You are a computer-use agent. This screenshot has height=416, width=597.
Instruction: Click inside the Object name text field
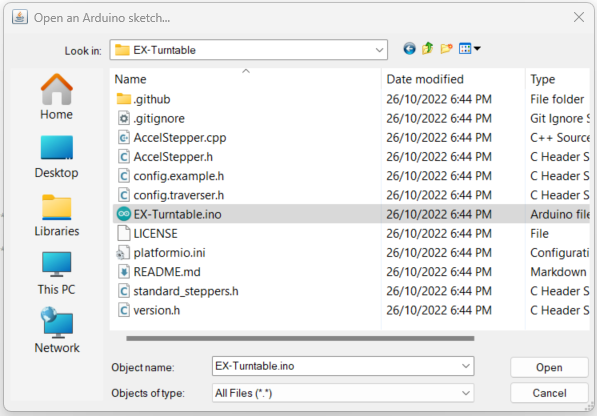click(x=335, y=366)
